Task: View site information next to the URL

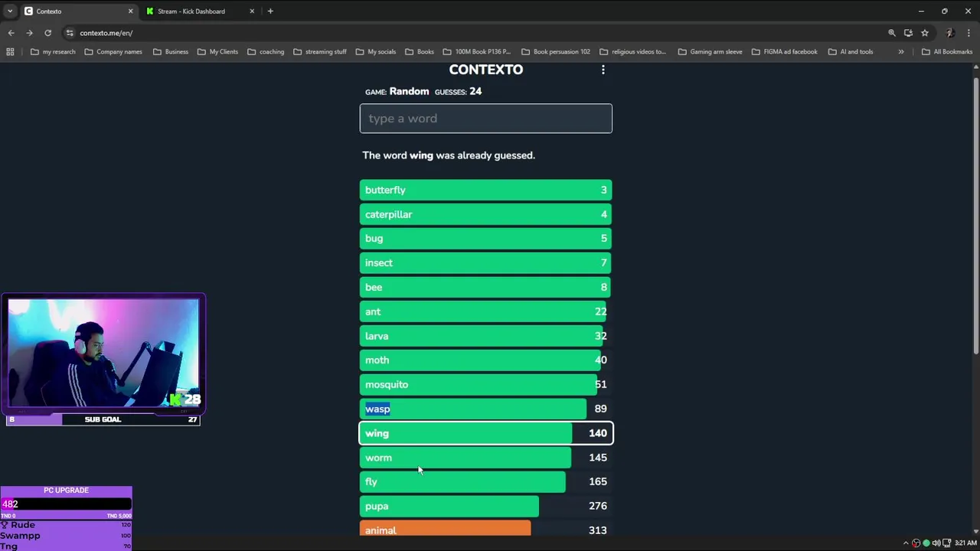Action: [70, 33]
